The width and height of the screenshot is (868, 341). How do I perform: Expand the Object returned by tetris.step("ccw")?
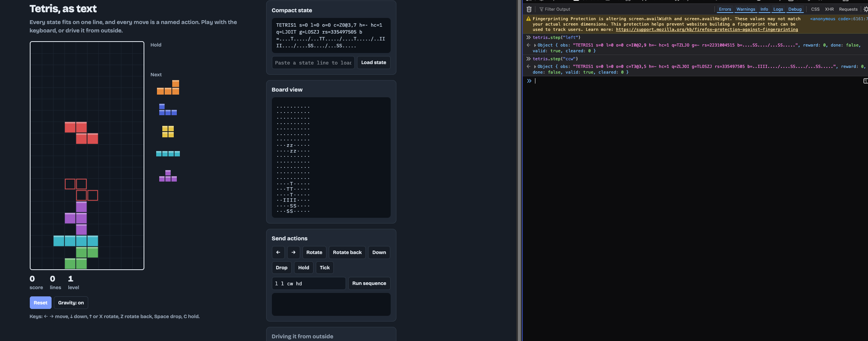pos(535,67)
